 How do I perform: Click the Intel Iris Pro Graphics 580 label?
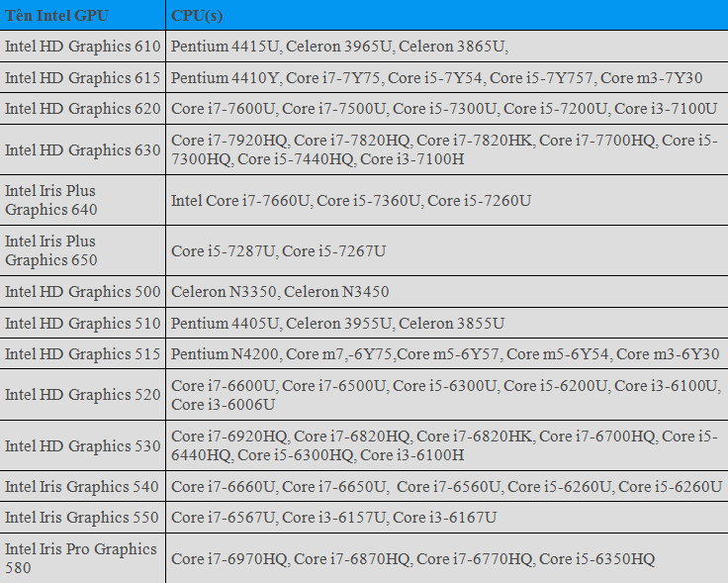pyautogui.click(x=81, y=558)
